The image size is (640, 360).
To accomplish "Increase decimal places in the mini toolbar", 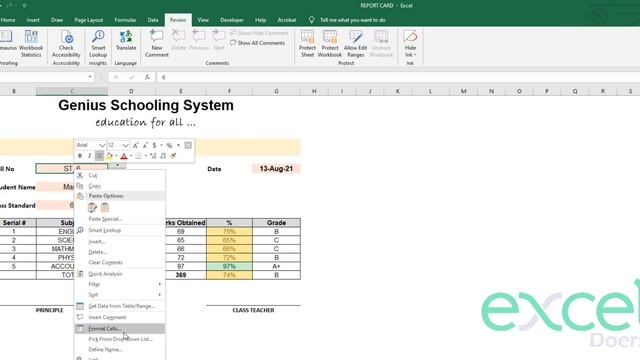I will tap(153, 156).
